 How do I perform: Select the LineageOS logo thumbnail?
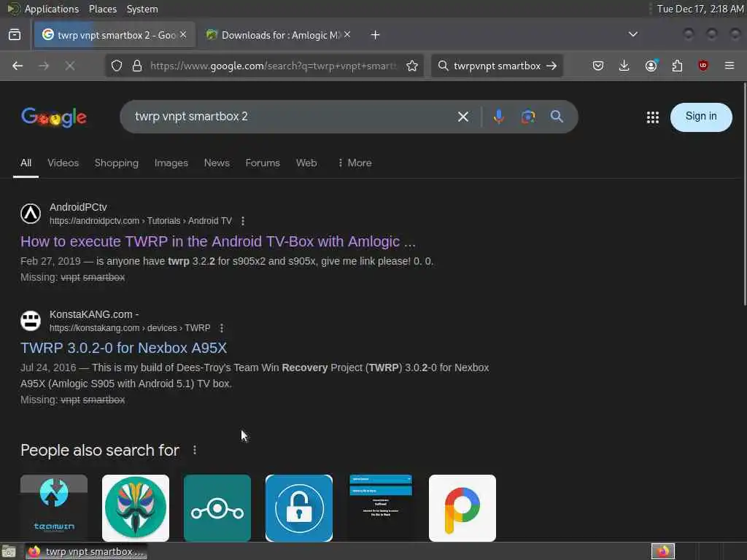[x=217, y=507]
